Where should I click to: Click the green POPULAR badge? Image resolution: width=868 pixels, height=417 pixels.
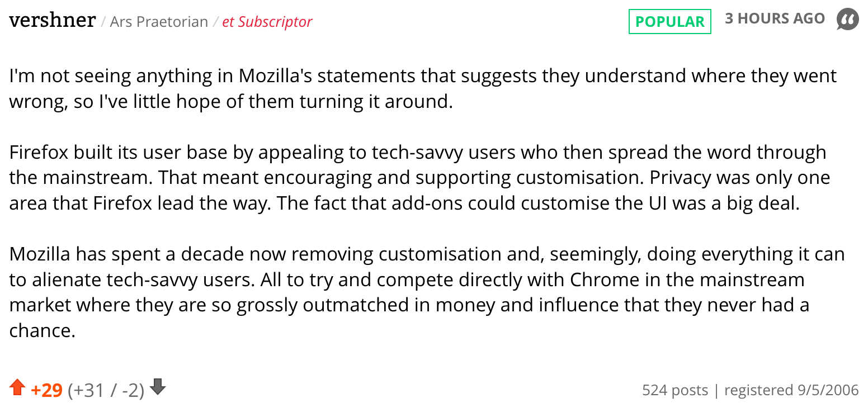click(670, 22)
